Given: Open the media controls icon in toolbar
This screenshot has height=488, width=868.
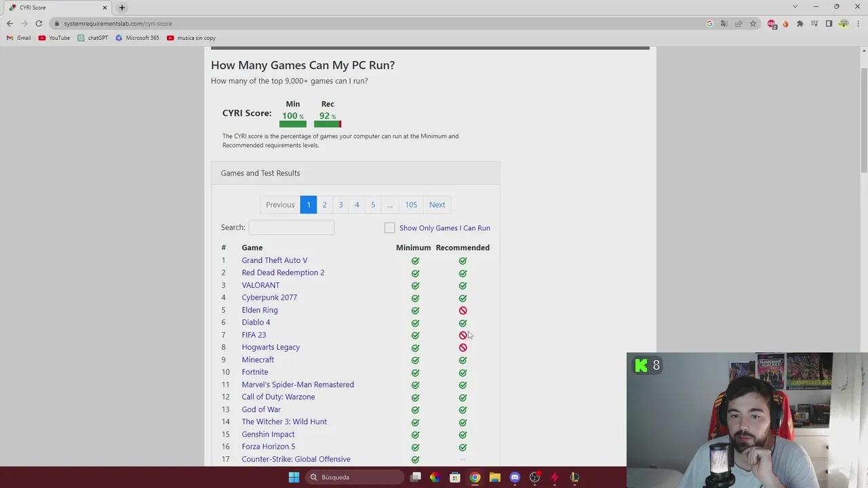Looking at the screenshot, I should 814,24.
